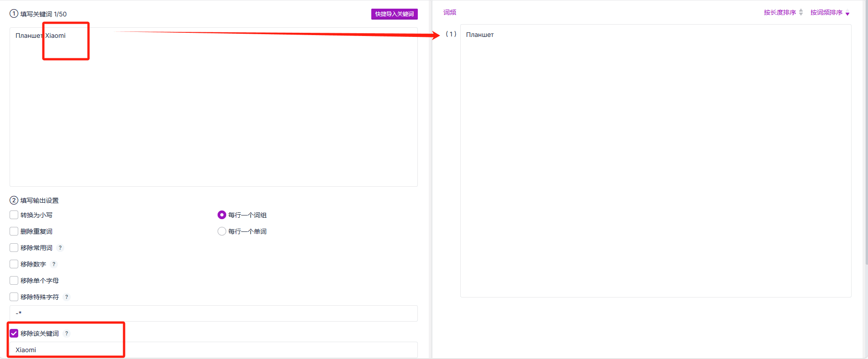Click the 快捷导入关键词 button
The height and width of the screenshot is (359, 868).
(395, 14)
